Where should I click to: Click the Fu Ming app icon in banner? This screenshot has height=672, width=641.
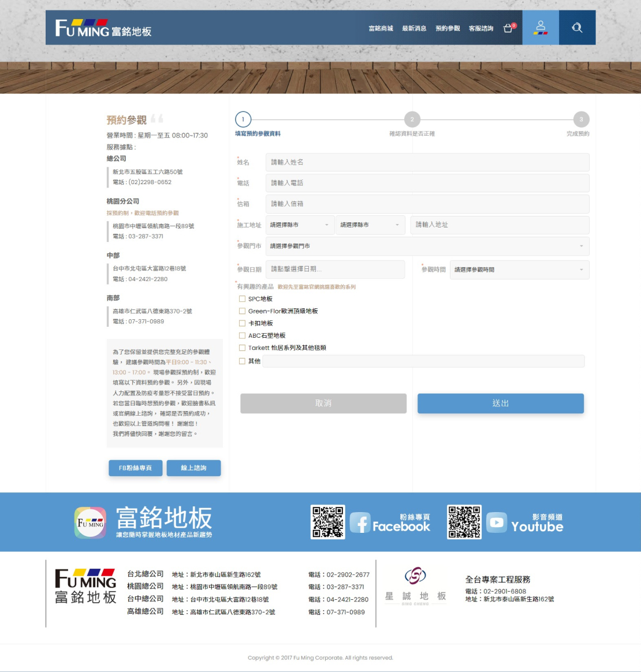pyautogui.click(x=90, y=522)
